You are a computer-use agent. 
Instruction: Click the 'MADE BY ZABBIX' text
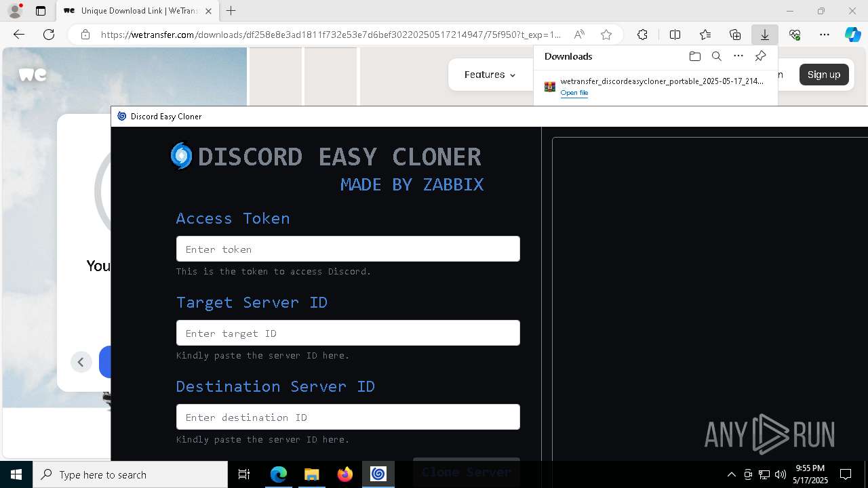click(x=412, y=184)
